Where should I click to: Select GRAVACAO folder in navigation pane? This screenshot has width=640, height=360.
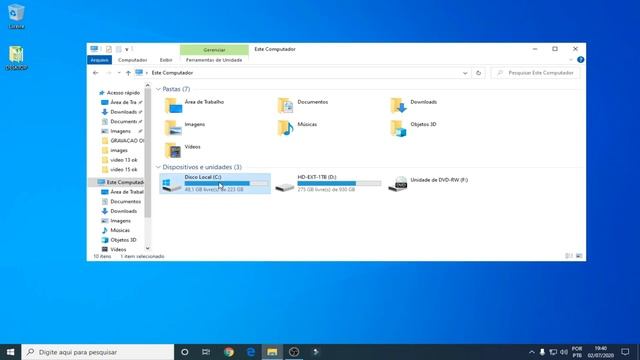click(x=123, y=140)
